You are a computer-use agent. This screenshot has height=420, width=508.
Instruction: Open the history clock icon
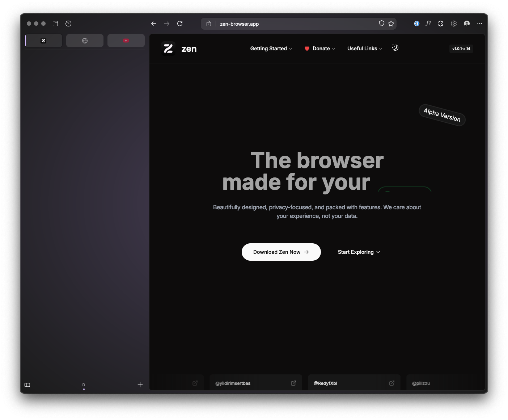(68, 24)
